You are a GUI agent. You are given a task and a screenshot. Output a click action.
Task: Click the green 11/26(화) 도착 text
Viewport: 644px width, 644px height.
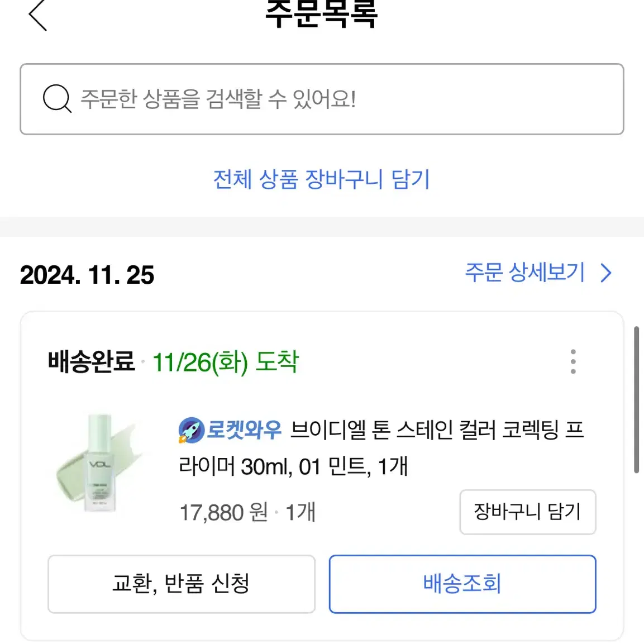[x=226, y=362]
